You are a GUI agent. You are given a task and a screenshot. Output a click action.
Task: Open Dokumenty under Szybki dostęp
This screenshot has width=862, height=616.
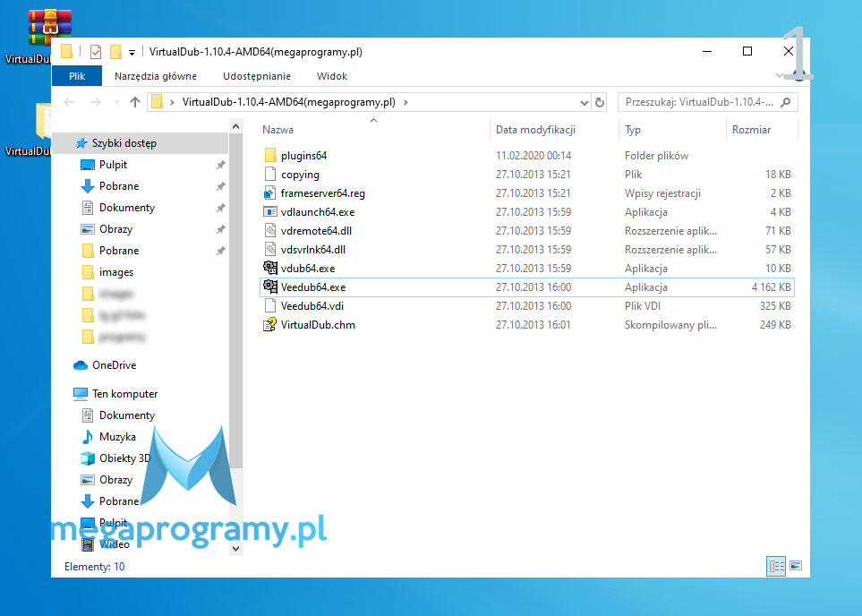[127, 208]
